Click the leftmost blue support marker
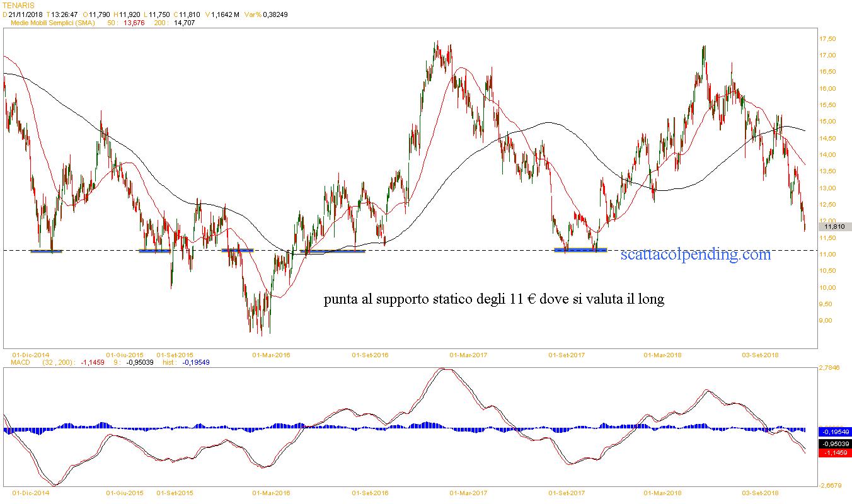The height and width of the screenshot is (504, 852). click(47, 251)
